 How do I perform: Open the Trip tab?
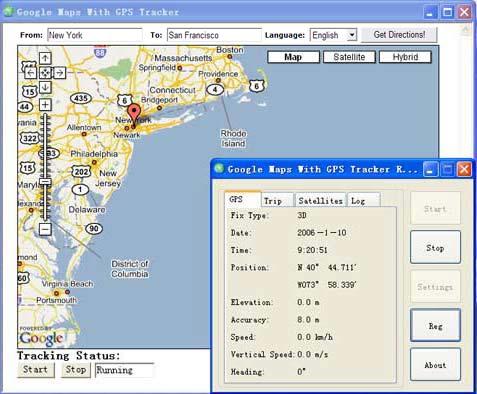tap(277, 201)
